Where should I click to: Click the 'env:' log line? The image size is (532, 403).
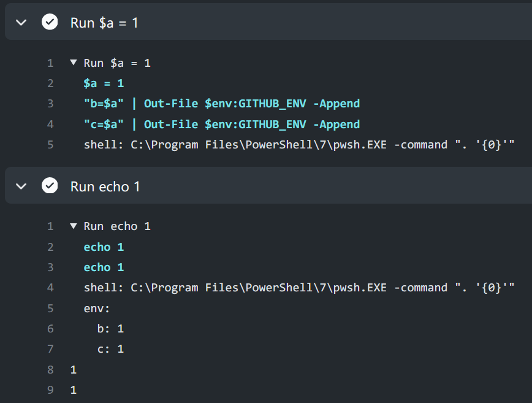(97, 309)
